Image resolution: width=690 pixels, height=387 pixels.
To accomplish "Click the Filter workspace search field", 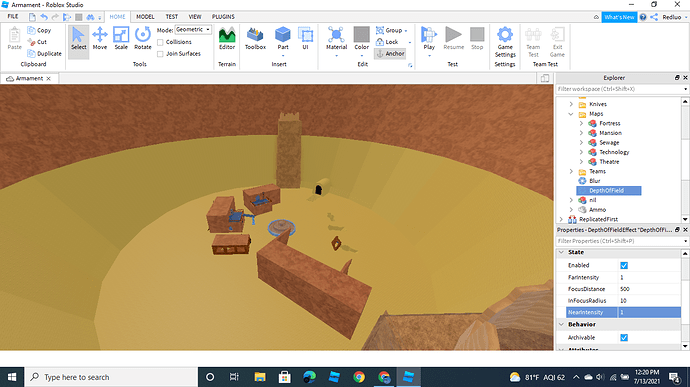I will tap(620, 89).
